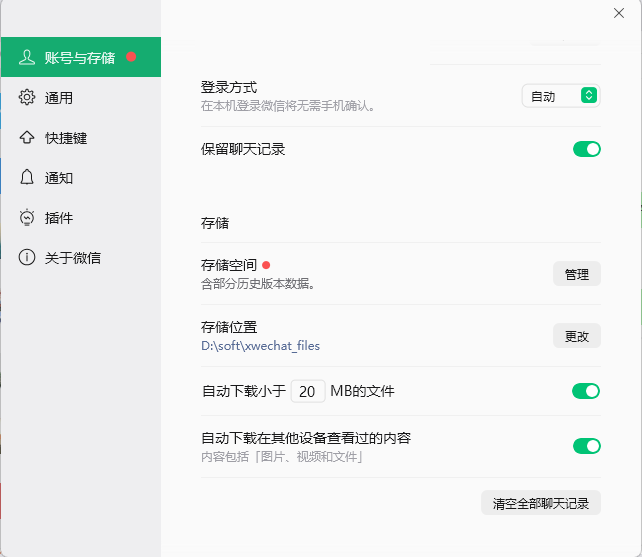This screenshot has height=557, width=642.
Task: Toggle 自动下载在其他设备查看过的内容 switch
Action: pyautogui.click(x=587, y=446)
